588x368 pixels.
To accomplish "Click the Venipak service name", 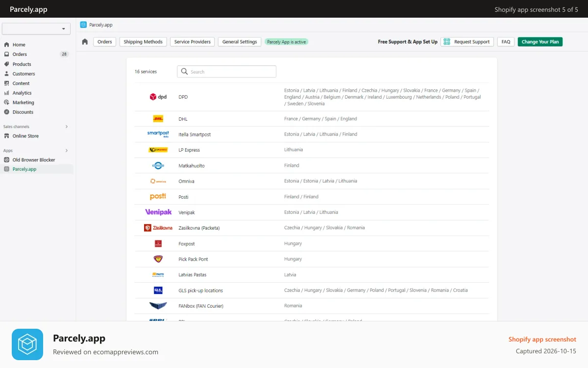I will [x=187, y=212].
